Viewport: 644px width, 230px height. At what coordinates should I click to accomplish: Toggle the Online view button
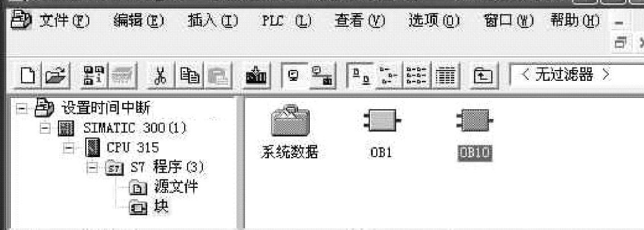click(x=322, y=76)
